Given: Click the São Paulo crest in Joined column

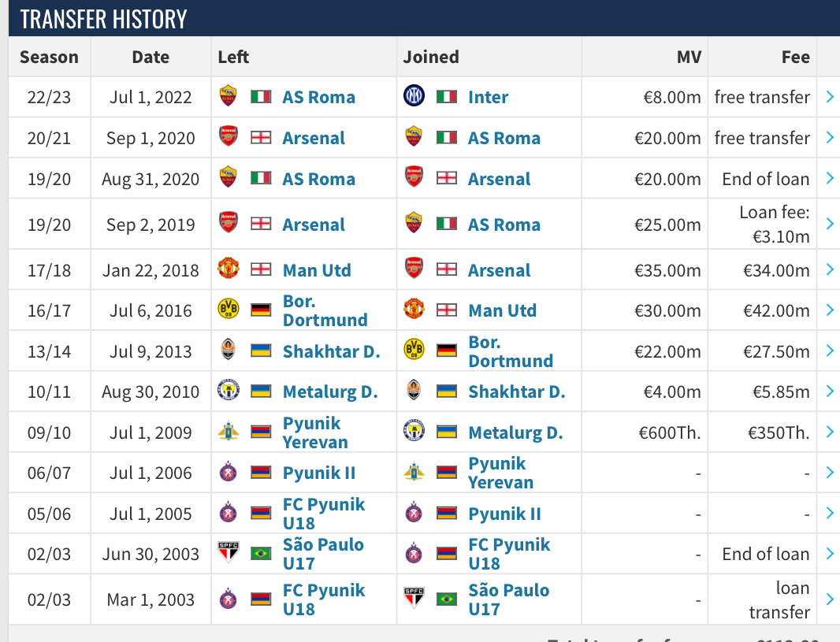Looking at the screenshot, I should coord(414,598).
